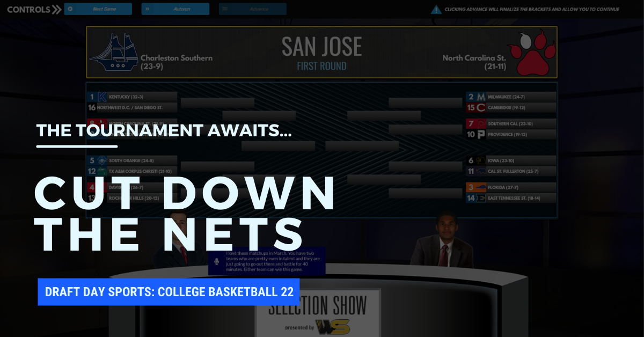Image resolution: width=644 pixels, height=337 pixels.
Task: Select the East Tennessee St. (18-14) entry
Action: pyautogui.click(x=511, y=199)
